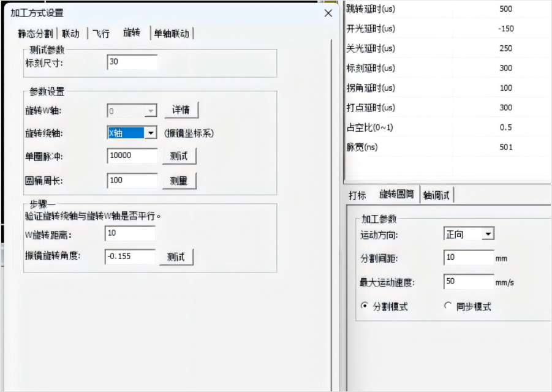Image resolution: width=552 pixels, height=392 pixels.
Task: Click the 振镜旋转角度 input field
Action: (x=130, y=257)
